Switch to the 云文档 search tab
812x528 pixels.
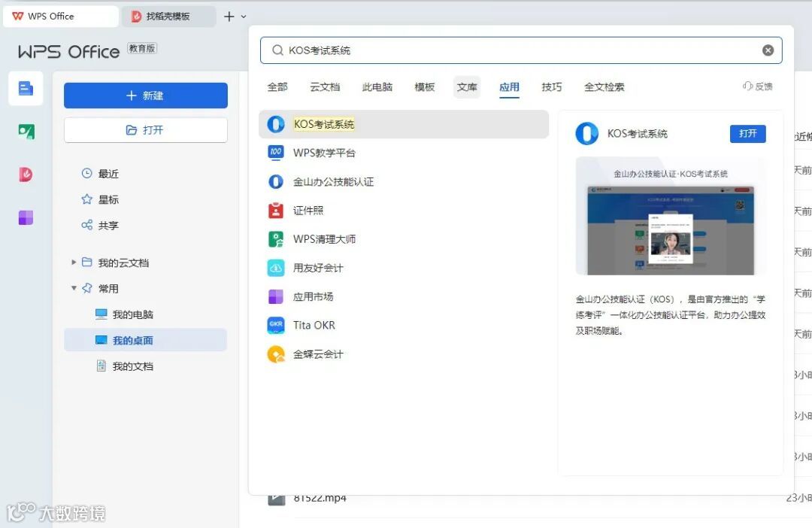[325, 87]
